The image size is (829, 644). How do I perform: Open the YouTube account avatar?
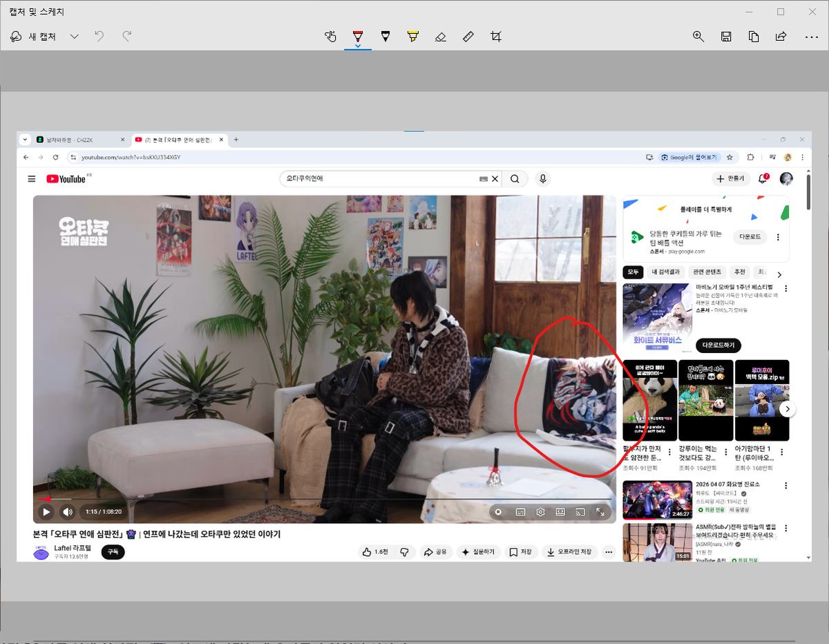coord(786,179)
